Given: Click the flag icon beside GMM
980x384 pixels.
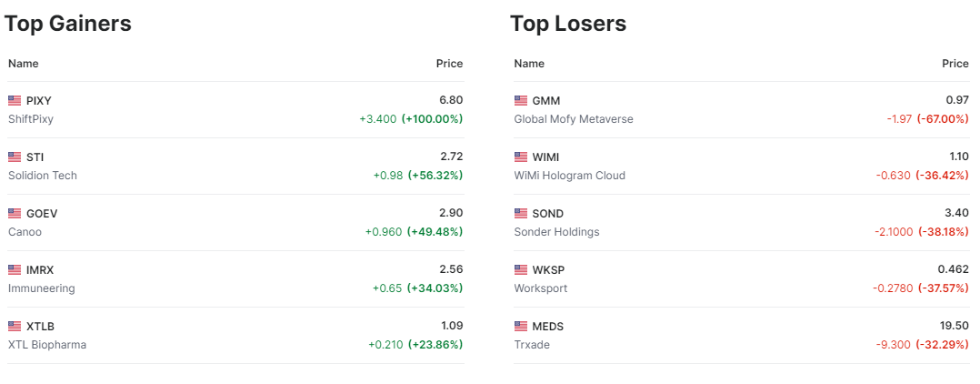Looking at the screenshot, I should (520, 101).
